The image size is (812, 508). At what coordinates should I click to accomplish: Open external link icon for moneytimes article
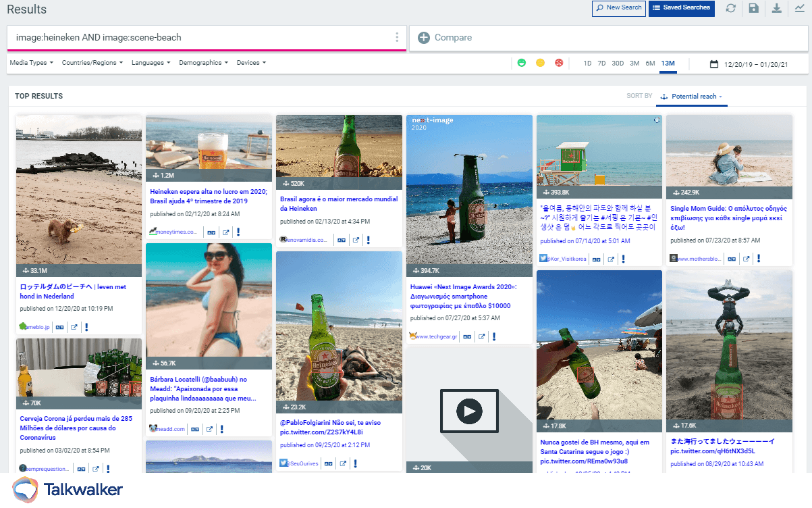point(226,232)
